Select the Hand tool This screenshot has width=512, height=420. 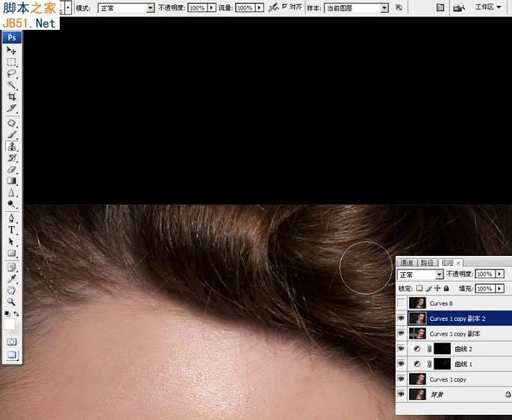[11, 290]
